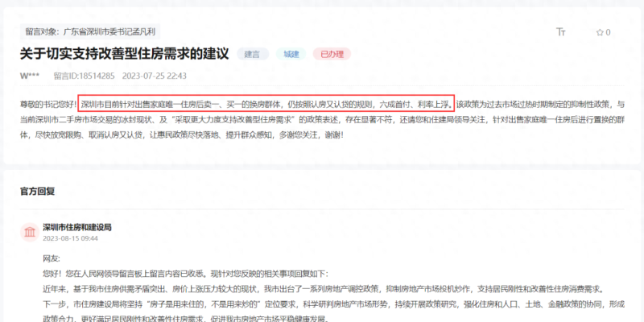Click the replier name 深圳市住房和建设局
Screen dimensions: 644x322
[77, 227]
